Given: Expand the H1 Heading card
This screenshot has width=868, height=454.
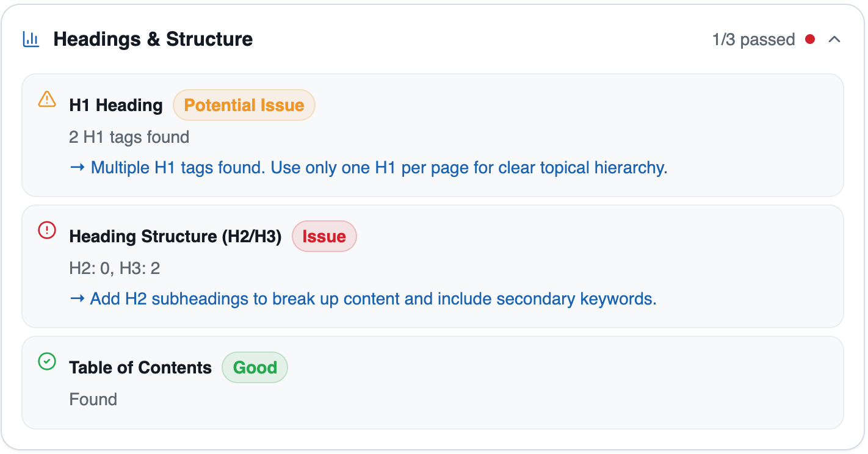Looking at the screenshot, I should [x=433, y=135].
